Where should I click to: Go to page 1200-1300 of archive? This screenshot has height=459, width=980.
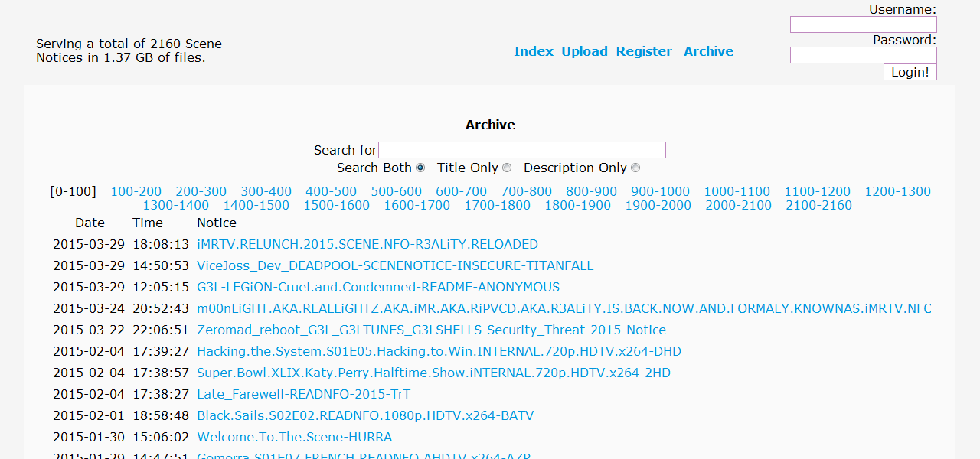pyautogui.click(x=897, y=191)
